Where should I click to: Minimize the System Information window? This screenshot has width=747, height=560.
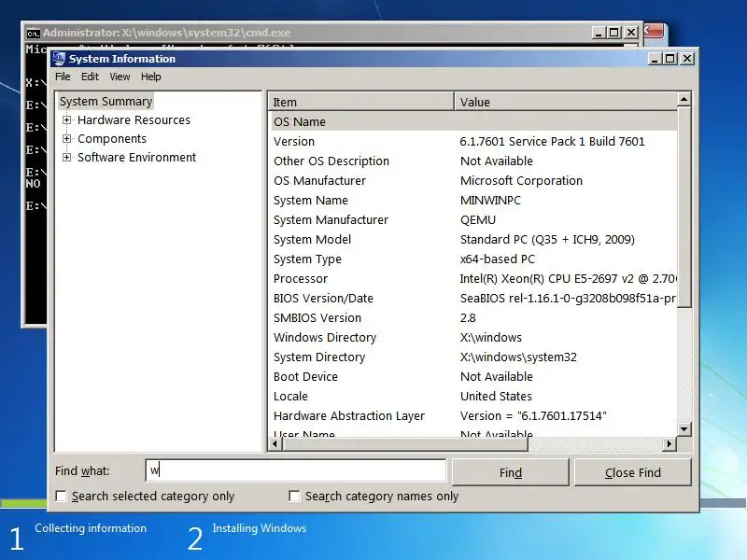pos(655,59)
